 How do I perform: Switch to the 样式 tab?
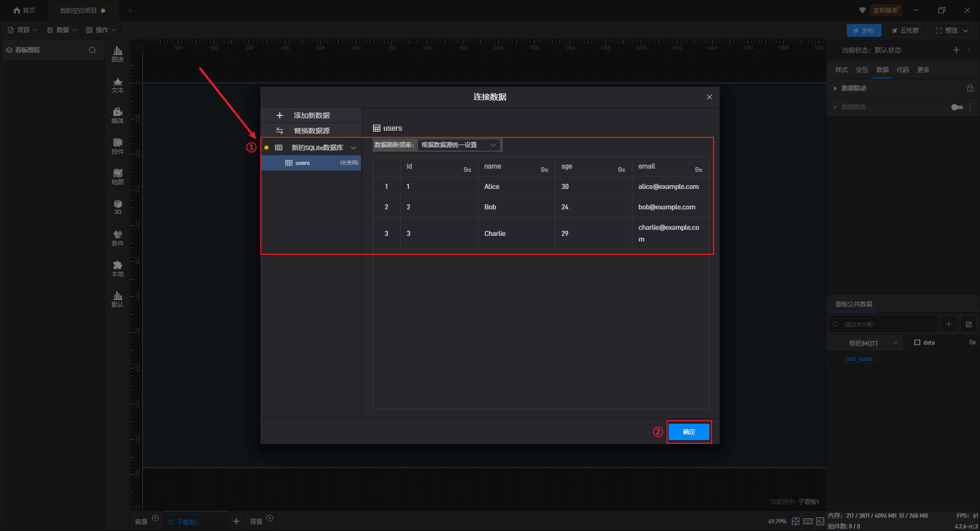(841, 70)
